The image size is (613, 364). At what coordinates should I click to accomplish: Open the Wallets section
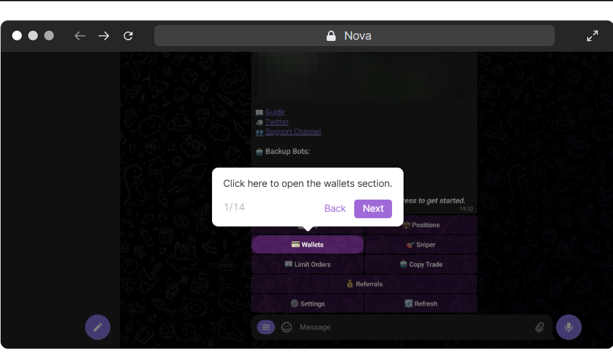(x=307, y=244)
